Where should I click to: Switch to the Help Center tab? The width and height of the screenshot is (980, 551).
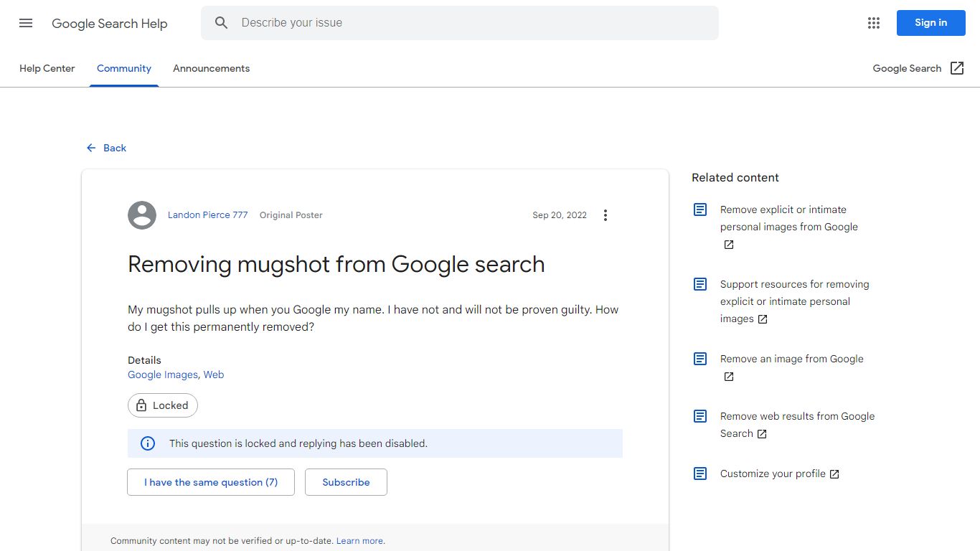pyautogui.click(x=47, y=68)
